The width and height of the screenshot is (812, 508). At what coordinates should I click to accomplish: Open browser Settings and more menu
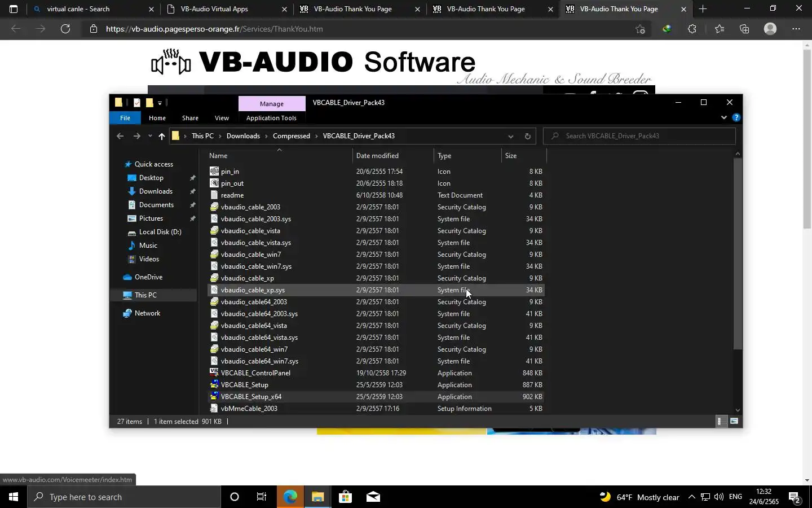pyautogui.click(x=796, y=29)
